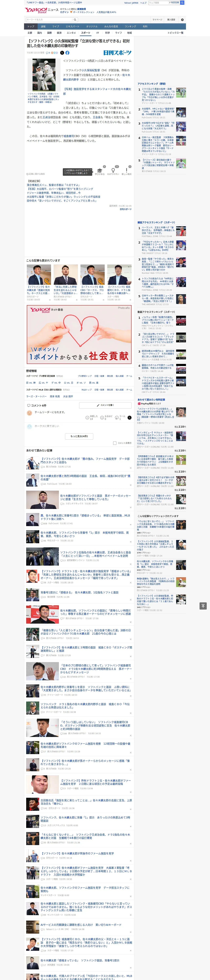Click the 共感した smiley on the comment
Image resolution: width=210 pixels, height=980 pixels.
pyautogui.click(x=88, y=418)
